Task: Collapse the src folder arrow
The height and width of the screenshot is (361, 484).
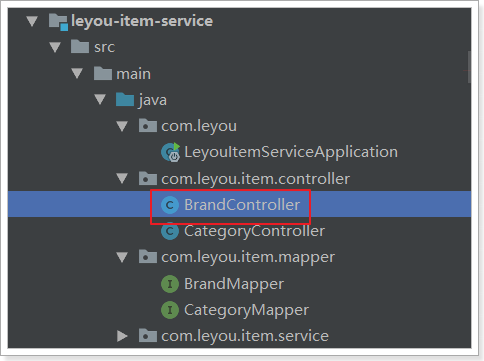Action: coord(55,47)
